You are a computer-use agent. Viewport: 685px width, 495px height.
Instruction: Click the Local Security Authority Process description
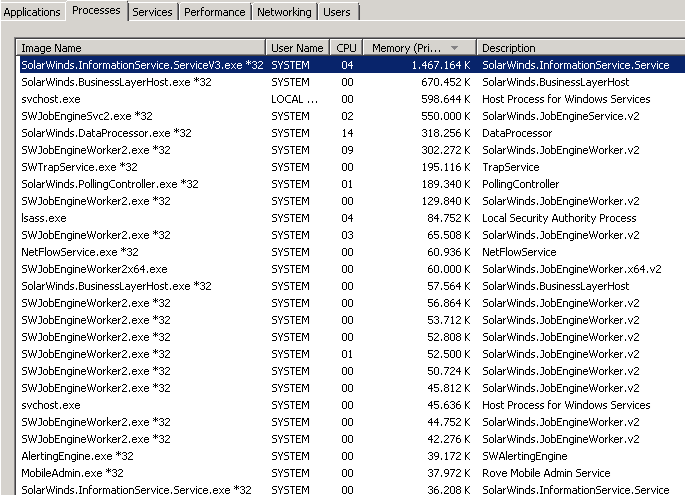tap(559, 218)
